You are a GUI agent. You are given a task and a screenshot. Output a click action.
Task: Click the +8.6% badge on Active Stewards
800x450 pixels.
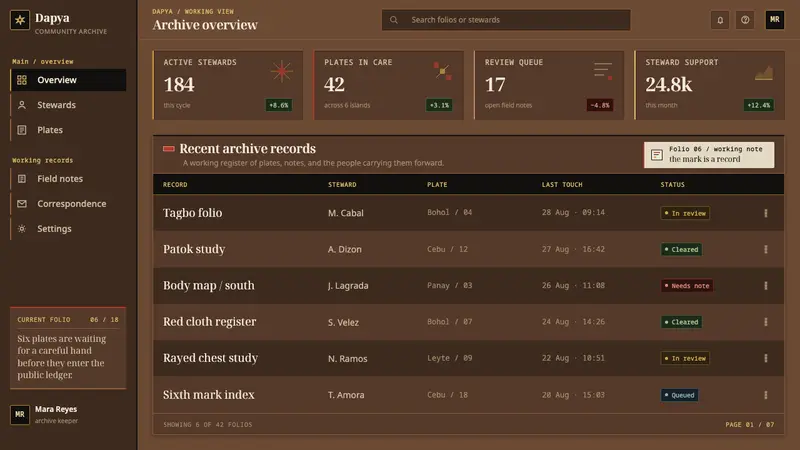[x=279, y=105]
